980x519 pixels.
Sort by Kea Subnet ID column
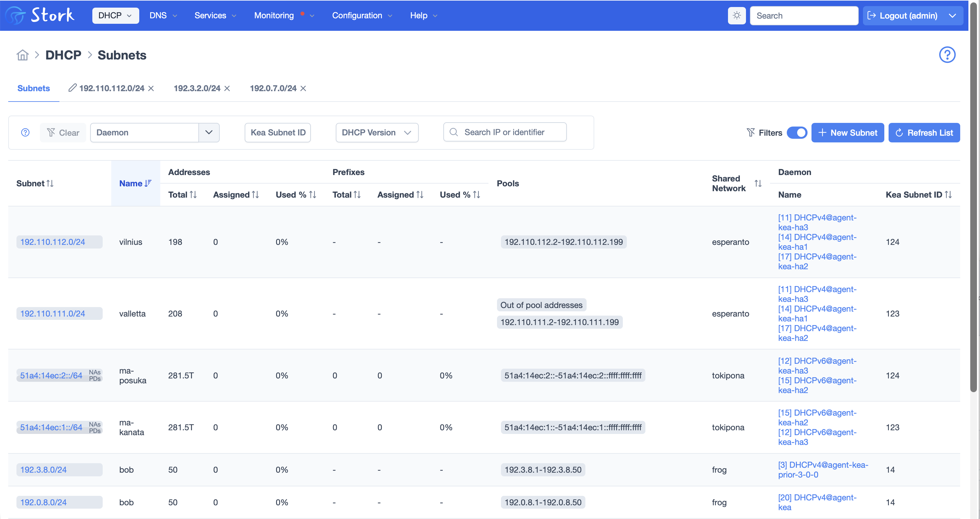pos(948,195)
